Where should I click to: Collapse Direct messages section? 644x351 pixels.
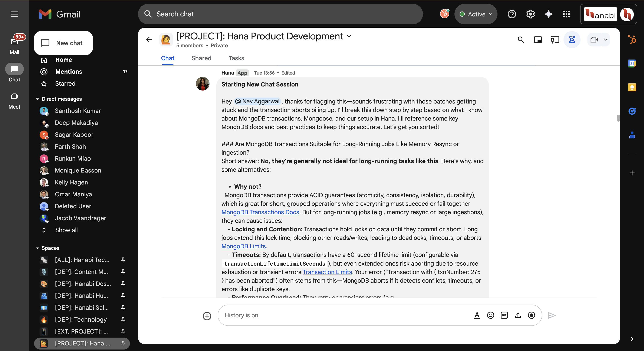tap(37, 99)
